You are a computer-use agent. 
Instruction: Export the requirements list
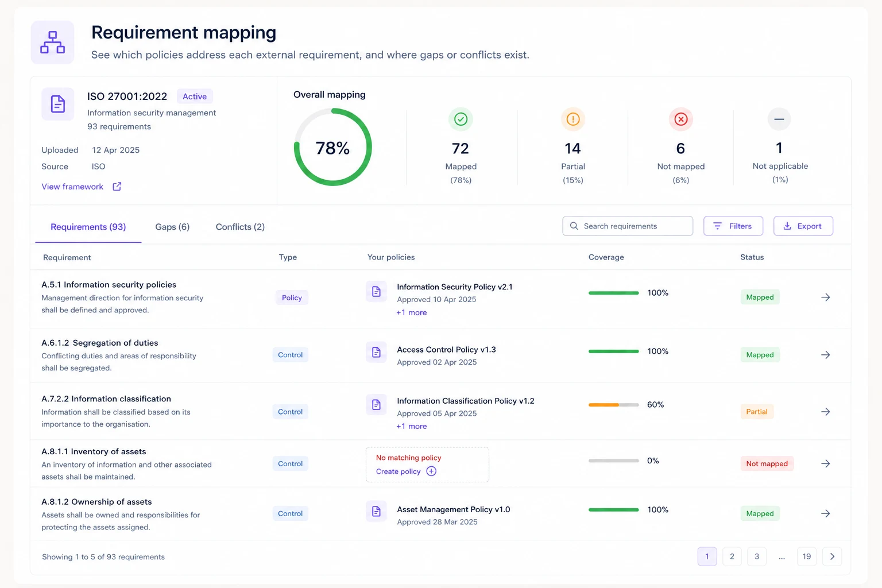pos(803,226)
